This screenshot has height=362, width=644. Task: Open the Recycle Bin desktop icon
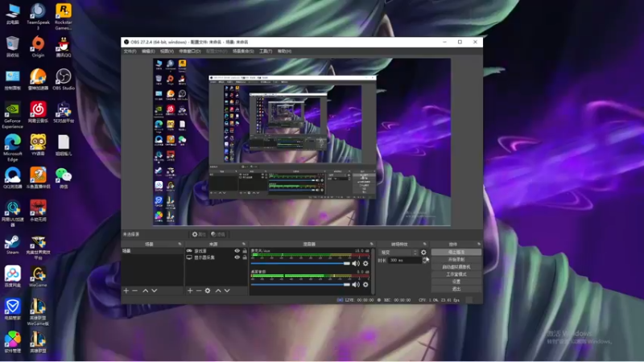(12, 47)
